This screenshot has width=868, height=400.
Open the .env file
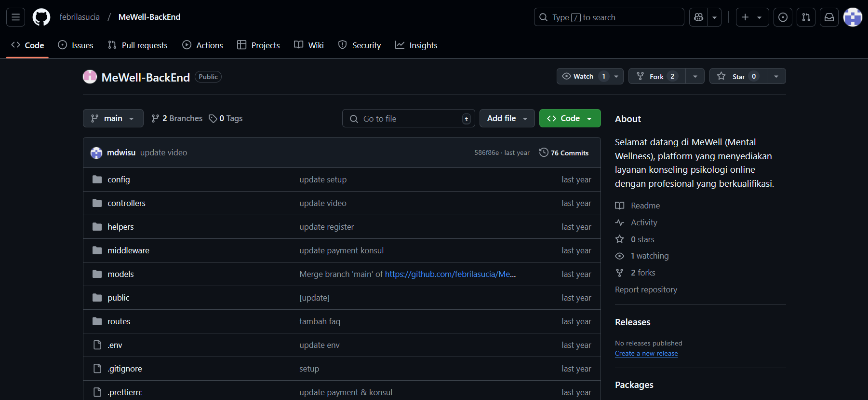click(x=115, y=345)
